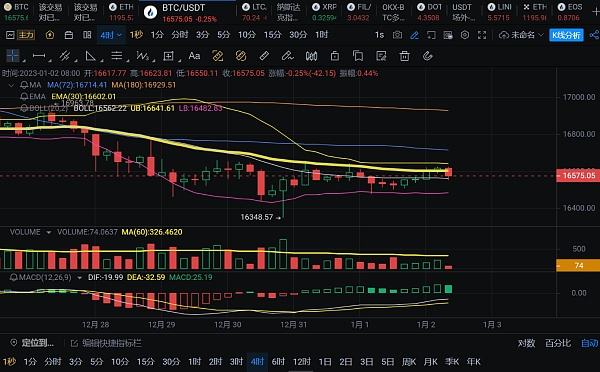
Task: Click the eraser tool icon
Action: (427, 56)
